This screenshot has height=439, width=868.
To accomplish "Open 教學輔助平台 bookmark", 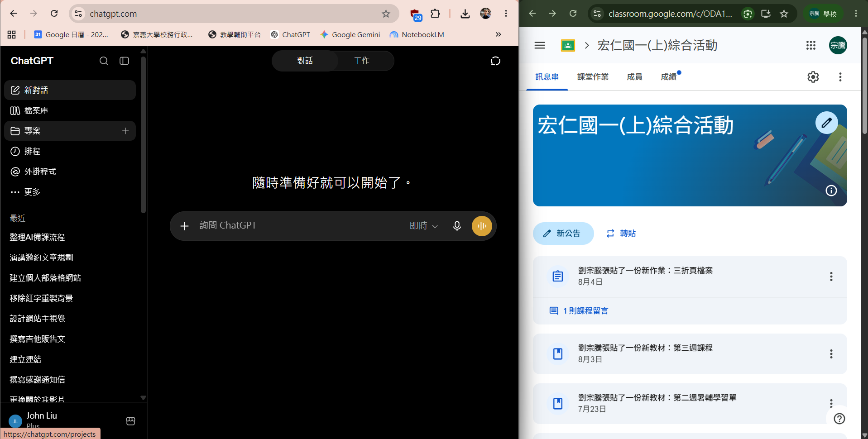I will click(235, 34).
